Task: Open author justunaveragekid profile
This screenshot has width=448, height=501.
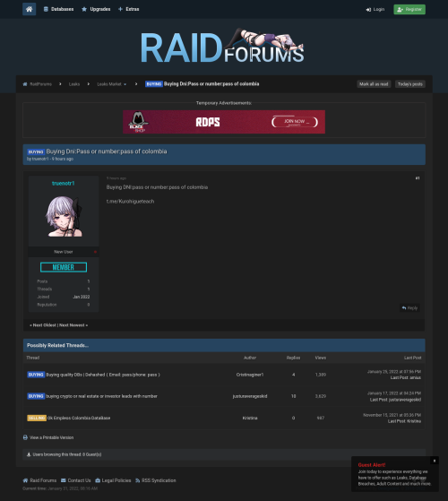Action: click(x=250, y=396)
